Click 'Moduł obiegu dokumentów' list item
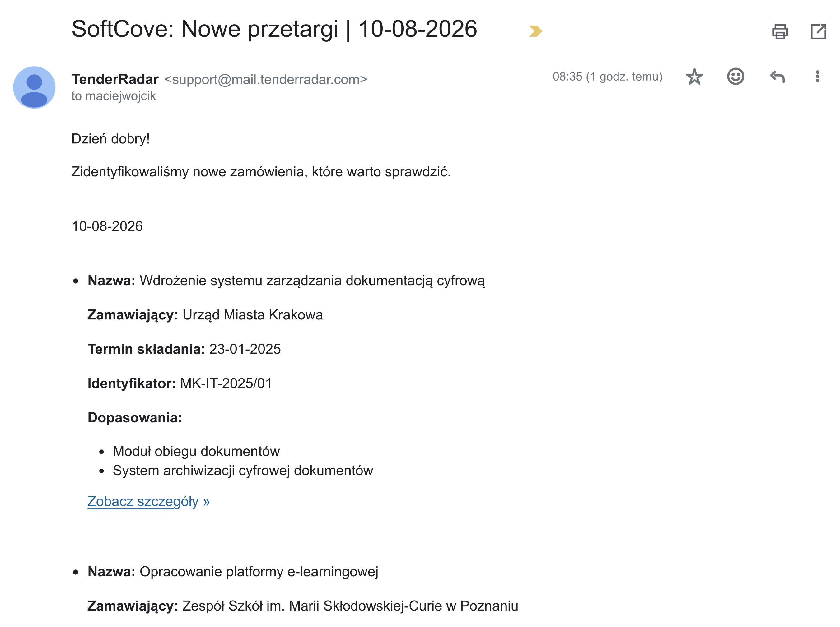The height and width of the screenshot is (627, 840). tap(196, 451)
